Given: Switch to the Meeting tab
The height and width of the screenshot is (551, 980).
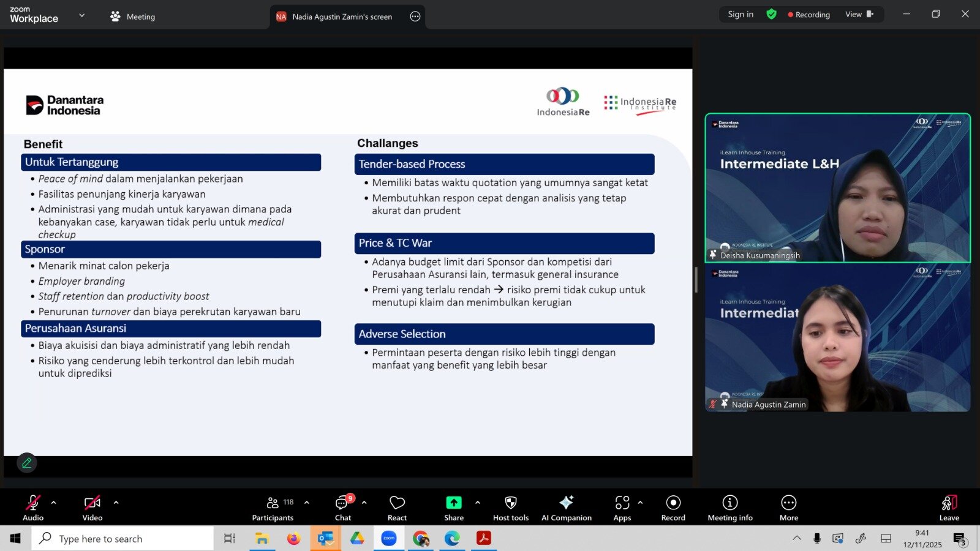Looking at the screenshot, I should 133,17.
